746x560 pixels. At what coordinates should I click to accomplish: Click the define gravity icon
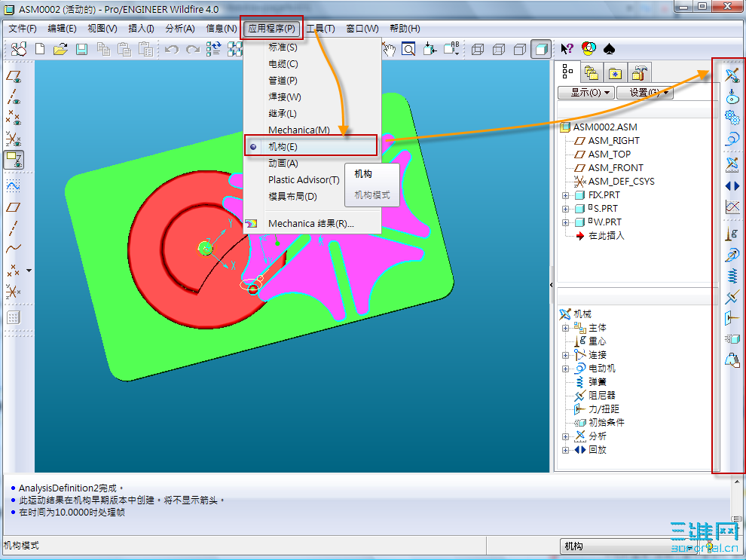coord(732,234)
